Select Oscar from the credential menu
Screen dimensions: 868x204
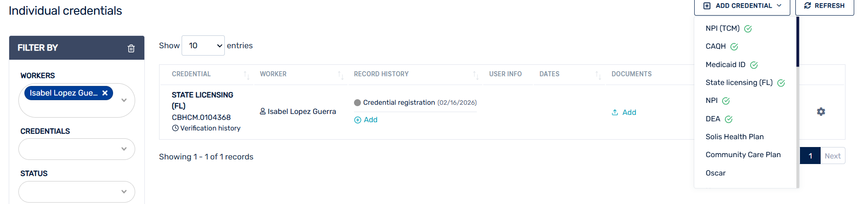click(715, 173)
